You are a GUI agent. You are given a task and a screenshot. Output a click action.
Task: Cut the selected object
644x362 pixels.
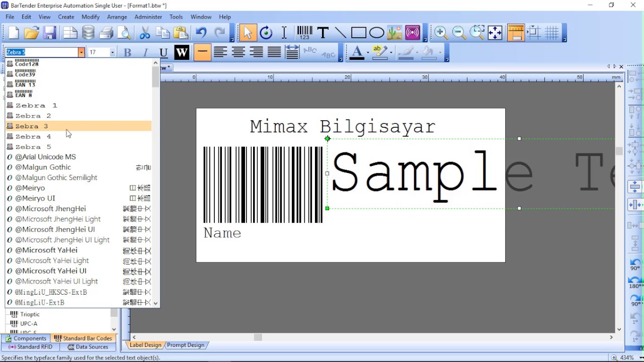click(145, 33)
